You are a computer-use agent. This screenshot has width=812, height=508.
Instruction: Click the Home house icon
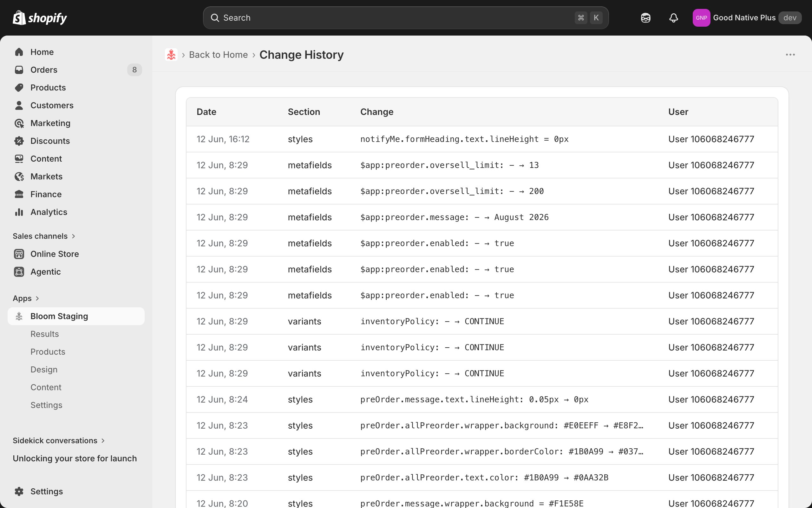pos(19,52)
